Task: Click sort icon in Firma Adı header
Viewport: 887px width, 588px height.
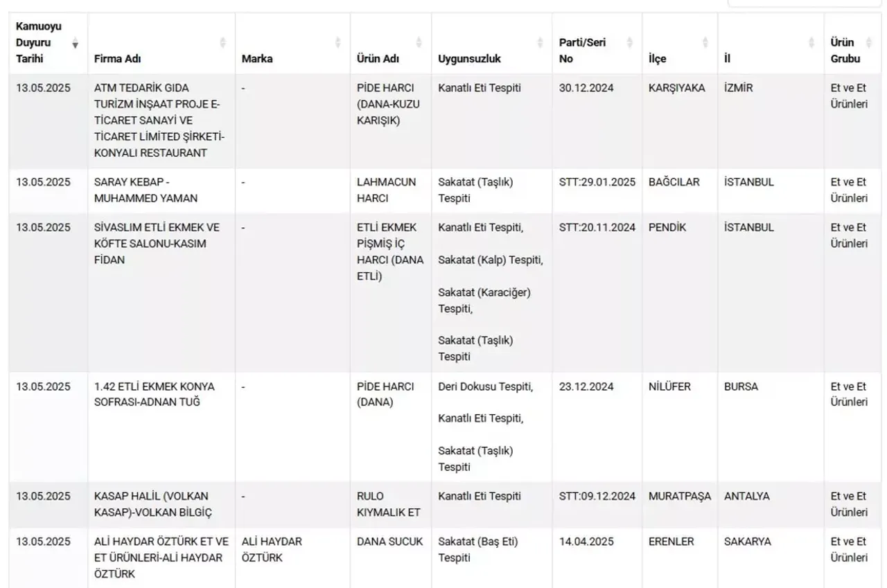Action: [222, 43]
